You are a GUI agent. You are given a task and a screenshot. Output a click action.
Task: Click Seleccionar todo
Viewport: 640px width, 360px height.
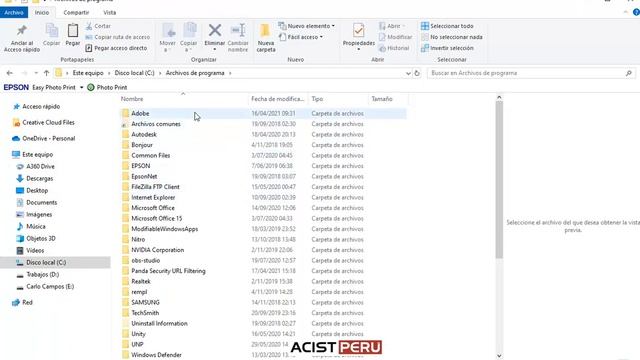tap(447, 26)
